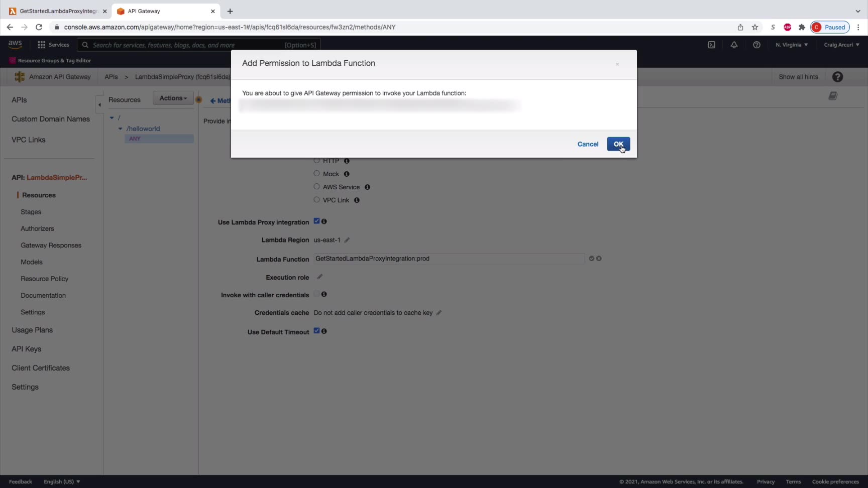
Task: Edit Credentials cache with pencil icon
Action: [439, 313]
